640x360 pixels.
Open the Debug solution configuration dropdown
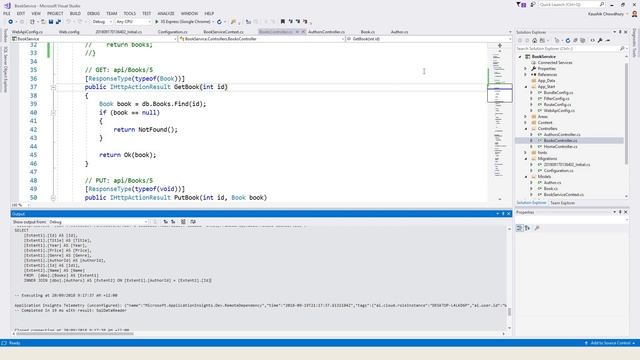(102, 22)
